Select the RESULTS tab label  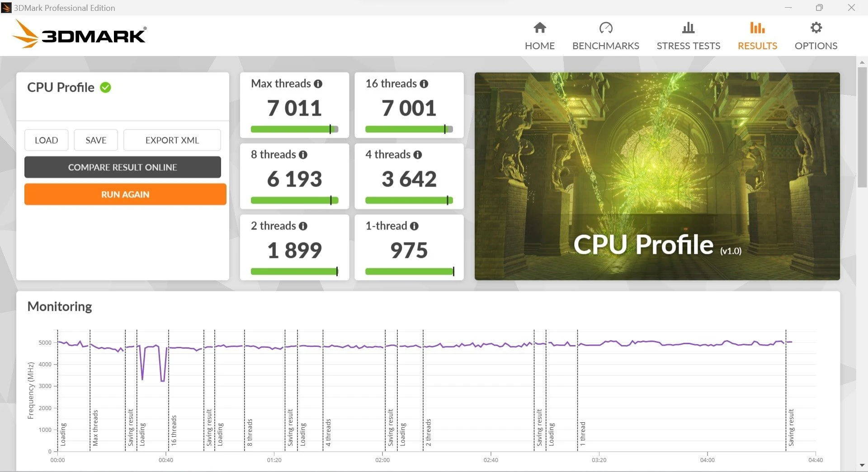757,46
